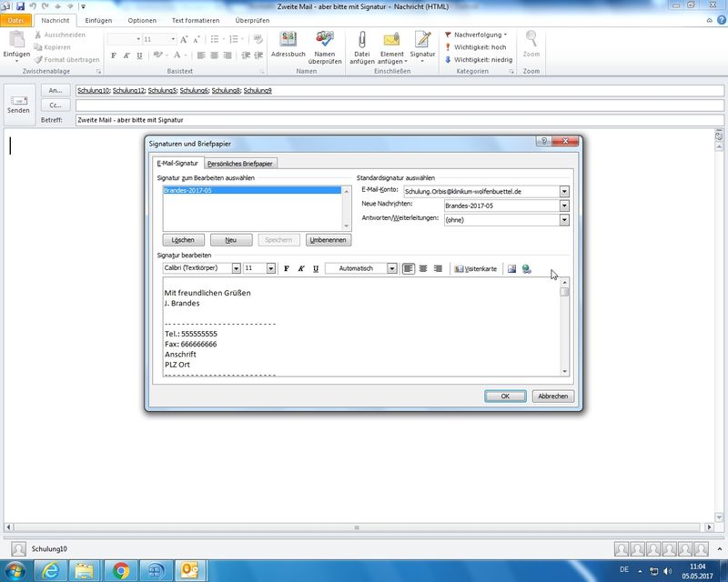Toggle underline in signature editor toolbar
Screen dimensions: 728x582
pyautogui.click(x=316, y=269)
